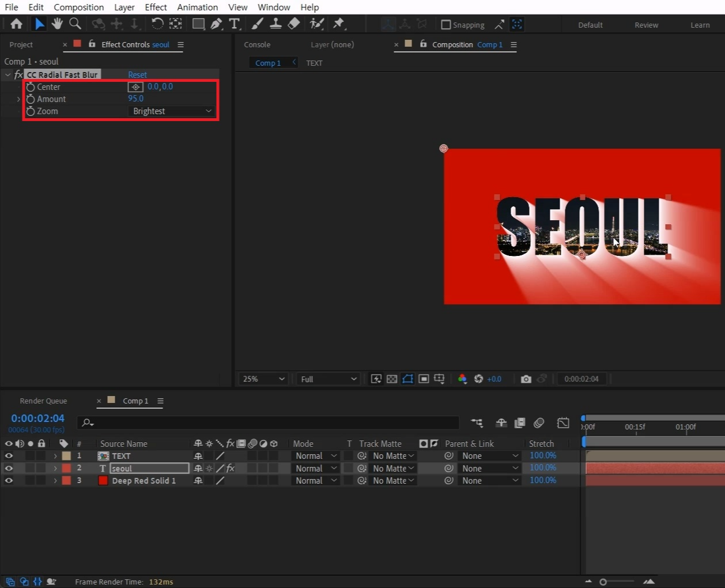Open the Zoom Brightest dropdown
Viewport: 725px width, 588px height.
click(x=171, y=111)
